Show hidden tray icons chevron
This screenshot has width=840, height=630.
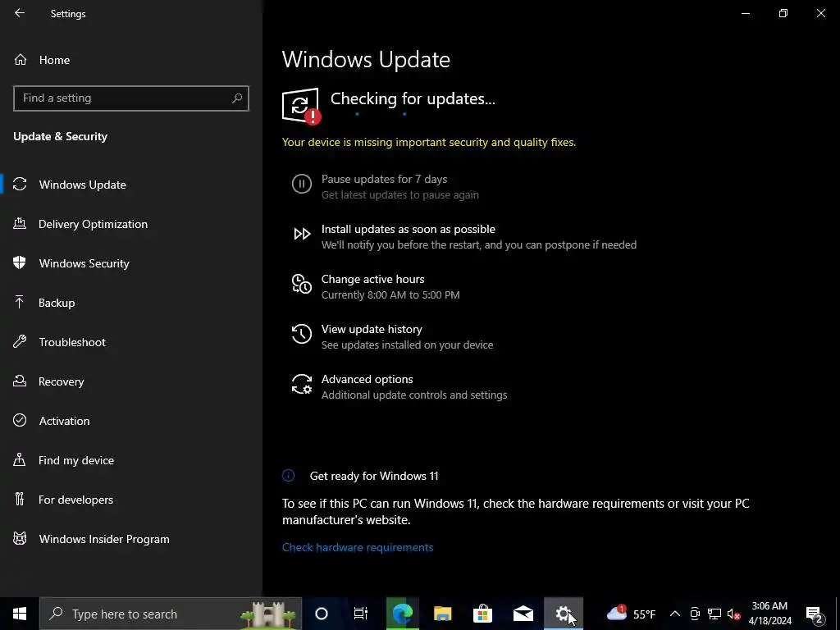[x=675, y=614]
